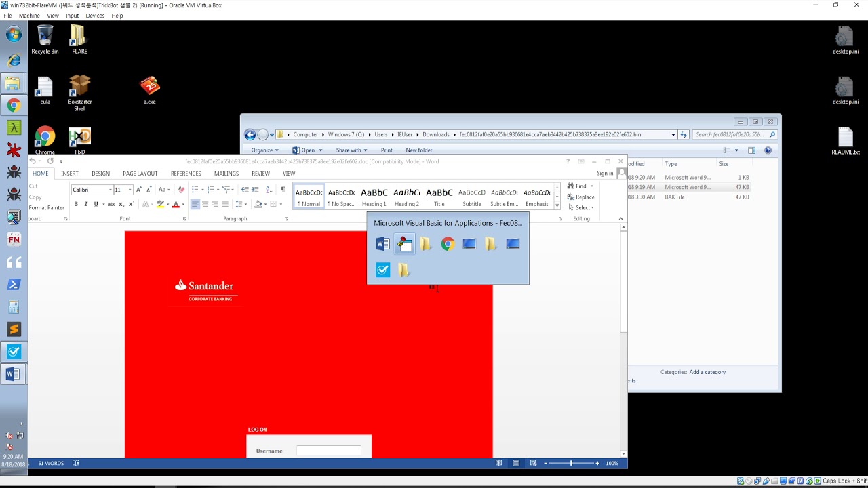Click the Sort A-Z icon

point(269,190)
